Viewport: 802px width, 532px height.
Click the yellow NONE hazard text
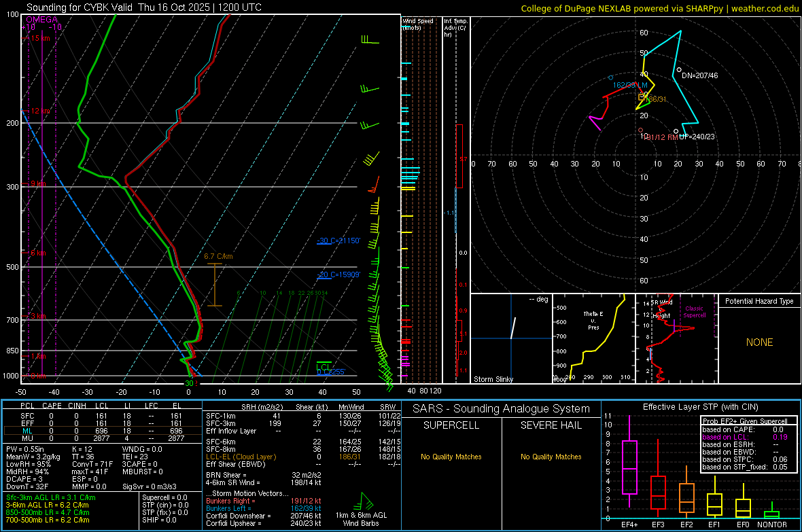coord(759,342)
